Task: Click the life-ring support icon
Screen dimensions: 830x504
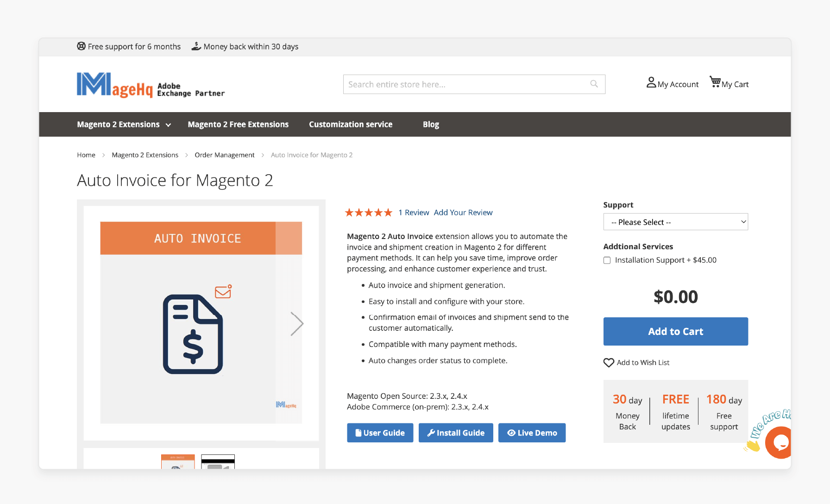Action: click(x=81, y=46)
